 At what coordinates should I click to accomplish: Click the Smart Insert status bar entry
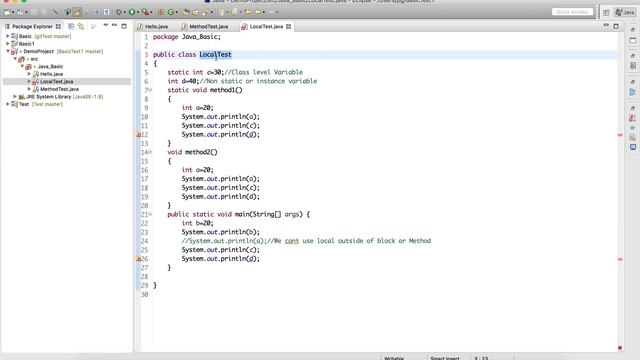pyautogui.click(x=445, y=358)
